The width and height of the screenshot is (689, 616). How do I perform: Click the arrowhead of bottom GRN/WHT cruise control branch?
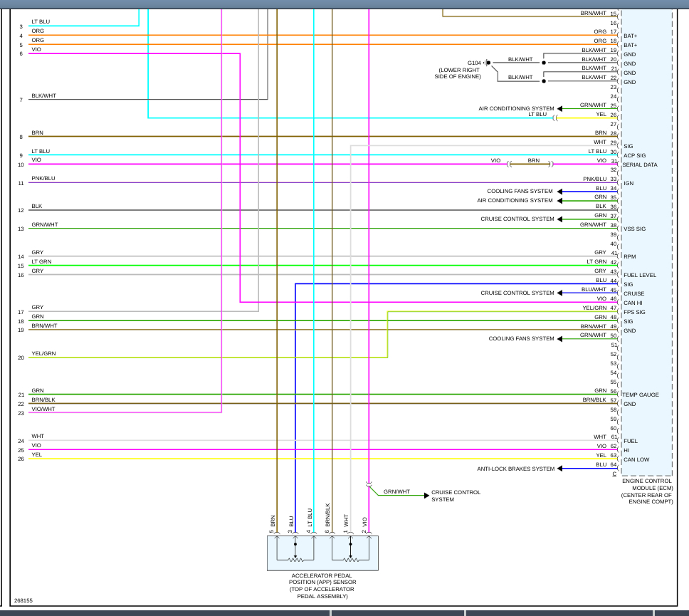(426, 496)
